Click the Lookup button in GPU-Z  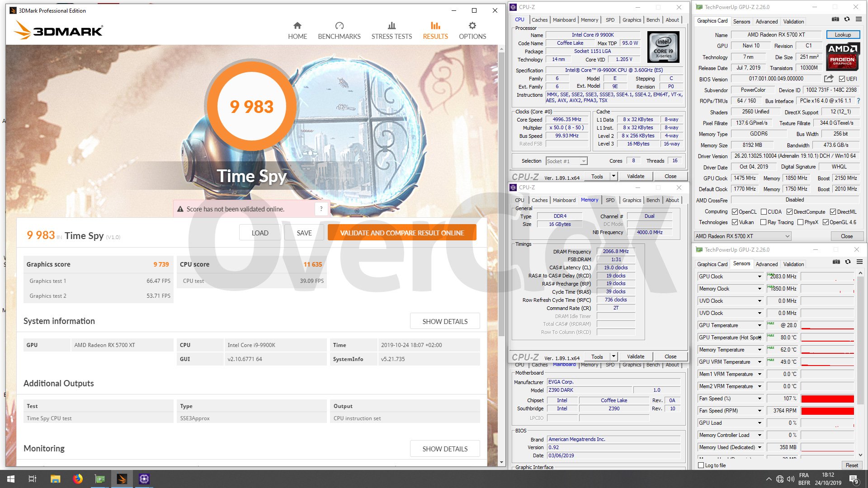click(843, 35)
